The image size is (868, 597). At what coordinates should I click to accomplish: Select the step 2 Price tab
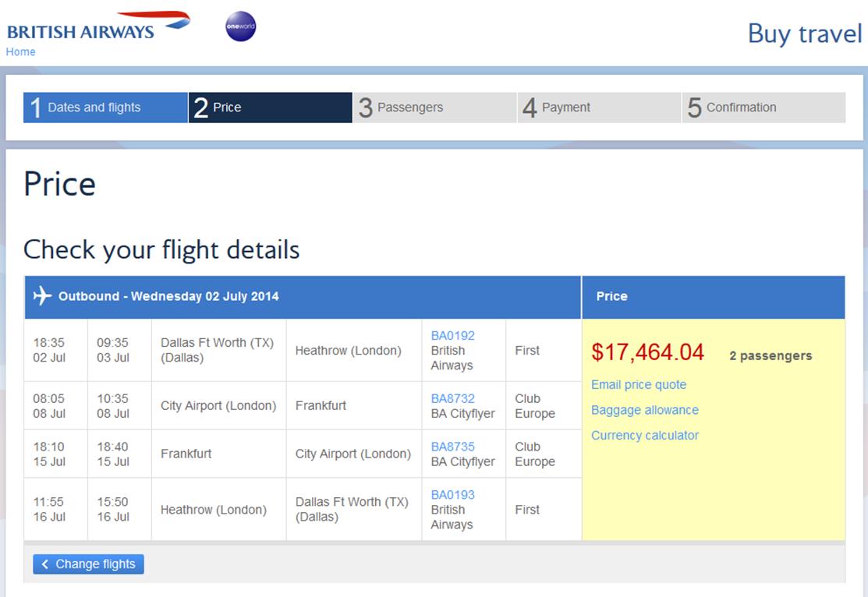tap(270, 108)
